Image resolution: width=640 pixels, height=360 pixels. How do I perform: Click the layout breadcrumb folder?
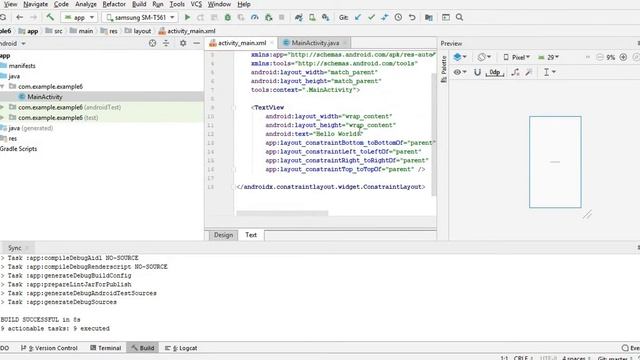(x=138, y=31)
